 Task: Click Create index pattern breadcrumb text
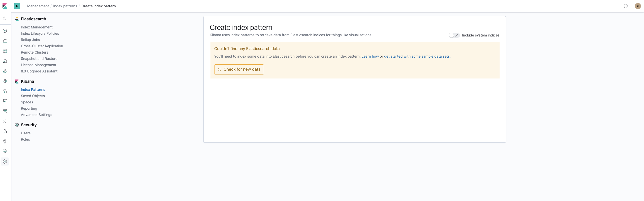[x=99, y=6]
